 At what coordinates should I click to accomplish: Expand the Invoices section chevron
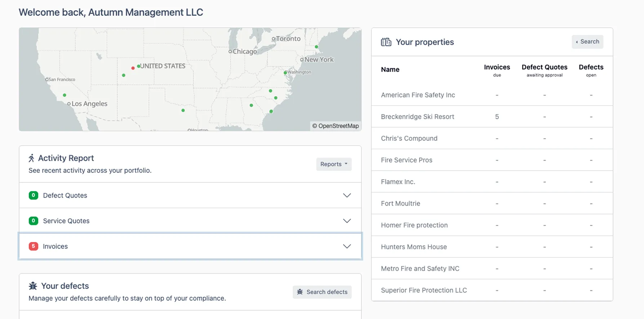[347, 246]
